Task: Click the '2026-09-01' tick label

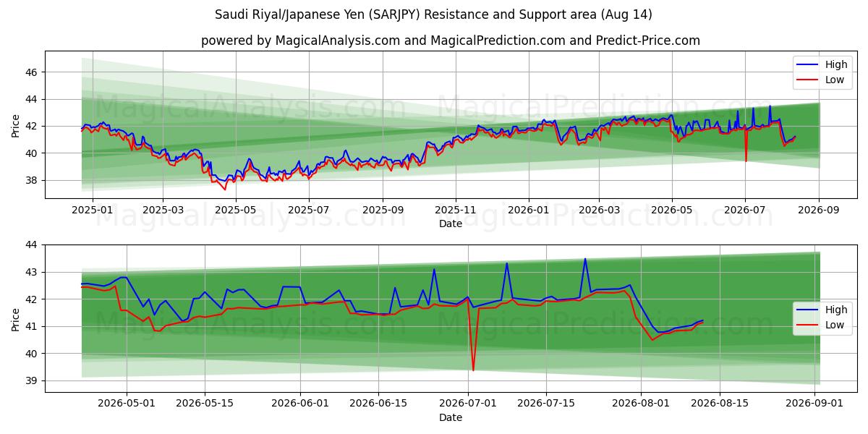Action: pos(814,404)
